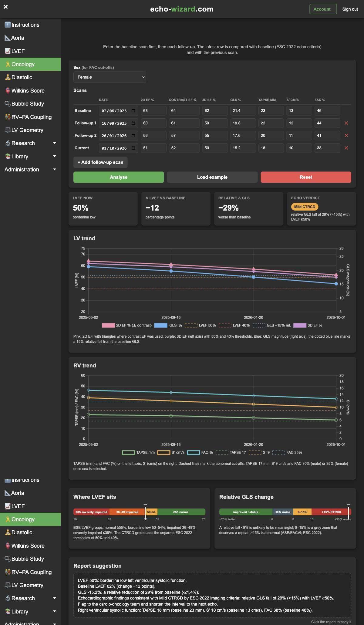This screenshot has width=364, height=625.
Task: Remove the Follow-up 1 scan row
Action: pos(346,123)
